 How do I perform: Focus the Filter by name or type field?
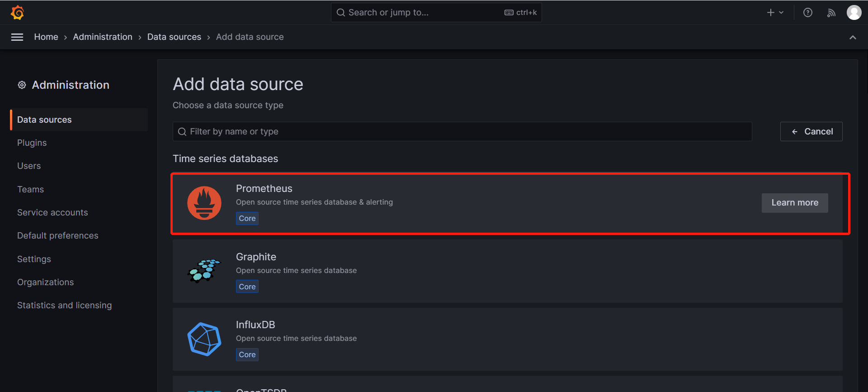coord(462,131)
